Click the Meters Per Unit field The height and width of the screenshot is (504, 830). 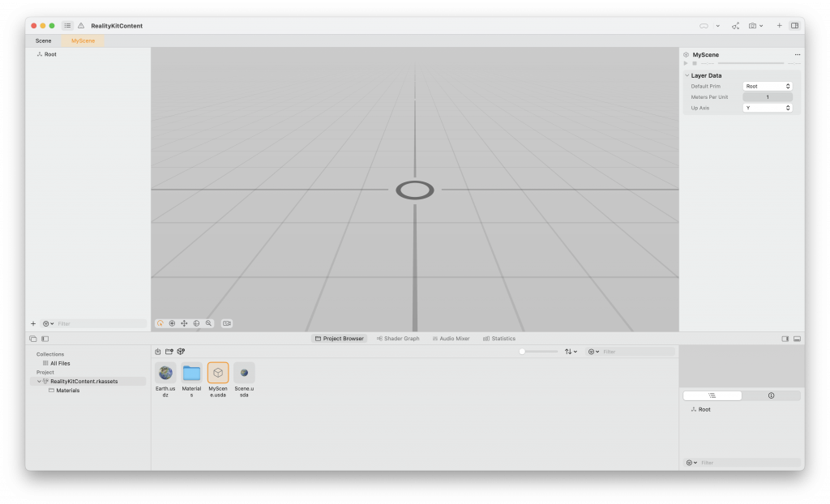(x=768, y=97)
